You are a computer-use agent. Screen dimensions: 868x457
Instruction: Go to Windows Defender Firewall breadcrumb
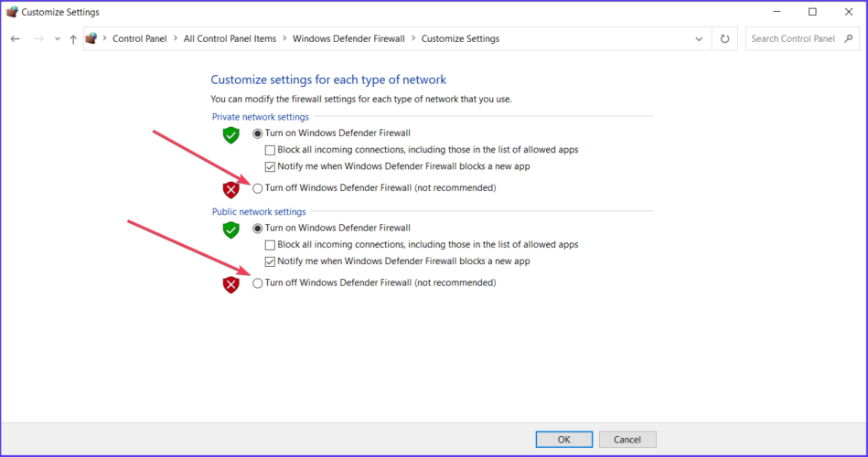coord(348,38)
